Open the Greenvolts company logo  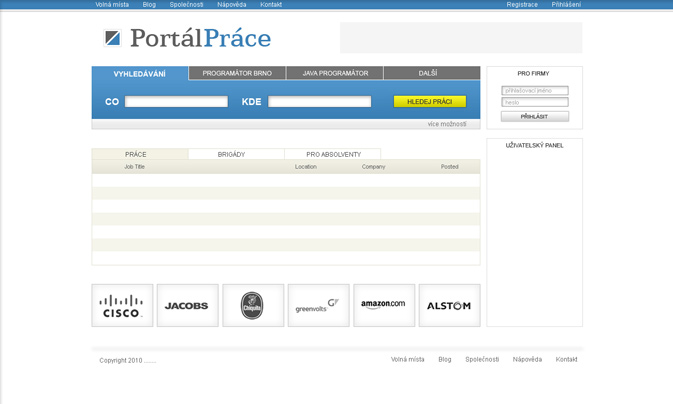click(318, 305)
